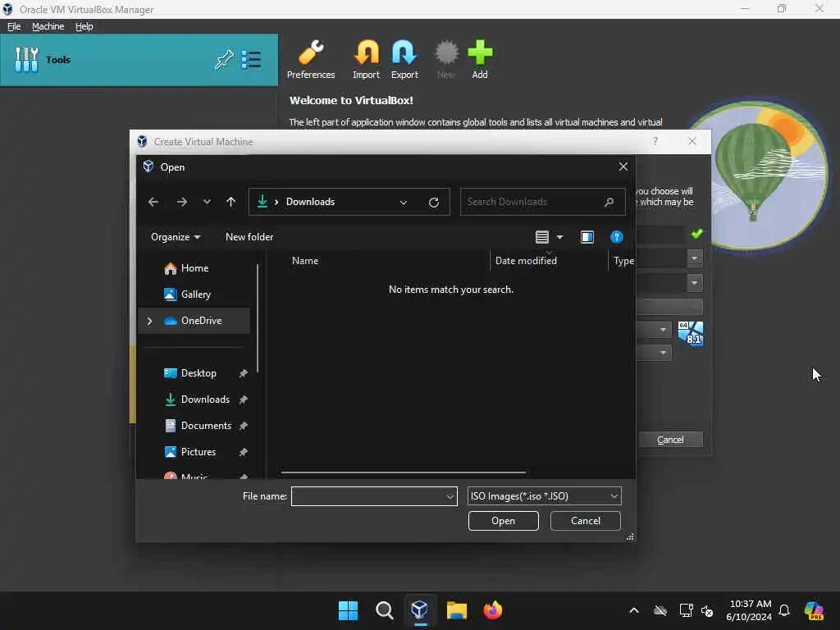Screen dimensions: 840x630
Task: Cancel the Open file dialog
Action: (x=585, y=521)
